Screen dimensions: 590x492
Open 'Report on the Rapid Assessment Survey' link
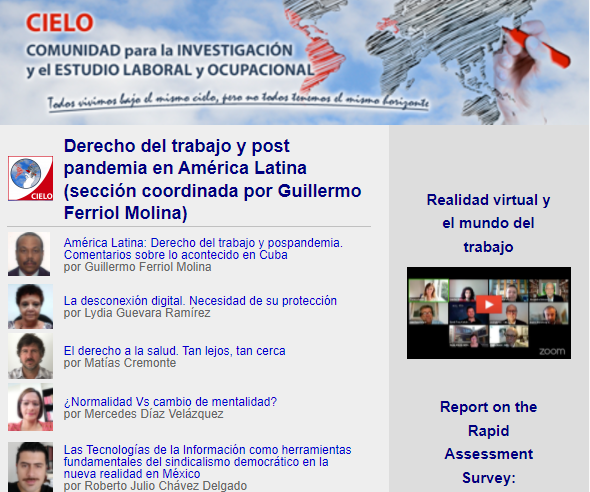click(488, 442)
